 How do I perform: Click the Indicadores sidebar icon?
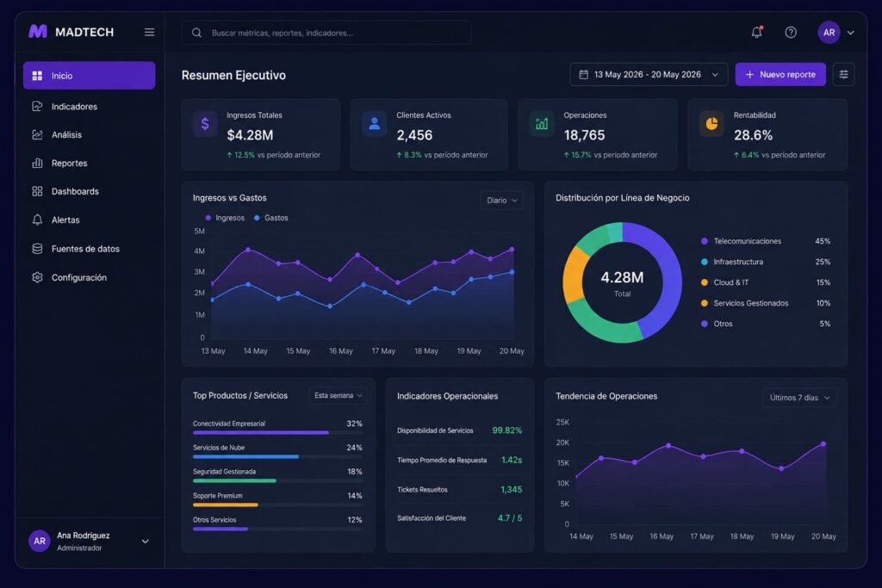tap(37, 106)
